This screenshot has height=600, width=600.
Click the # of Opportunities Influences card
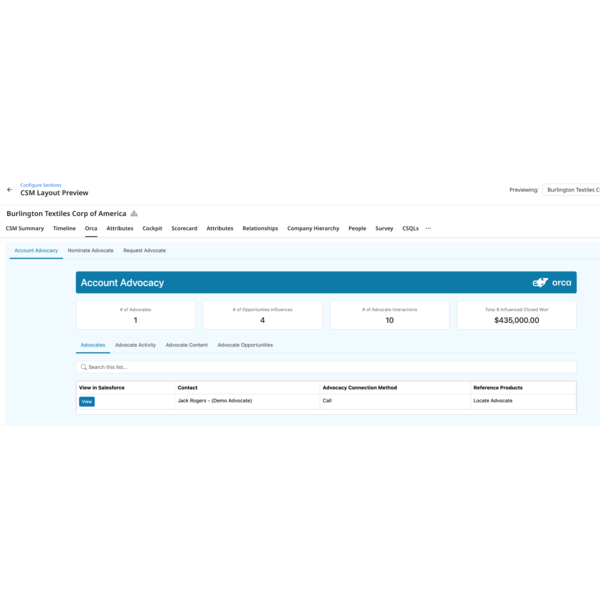(262, 315)
